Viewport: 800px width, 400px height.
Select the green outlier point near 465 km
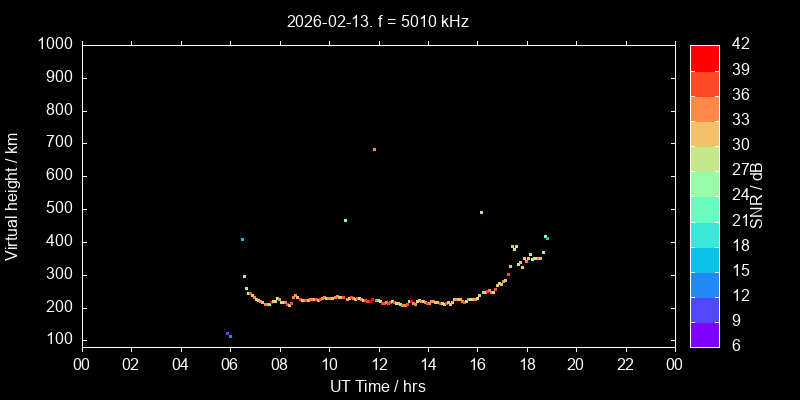pos(345,220)
